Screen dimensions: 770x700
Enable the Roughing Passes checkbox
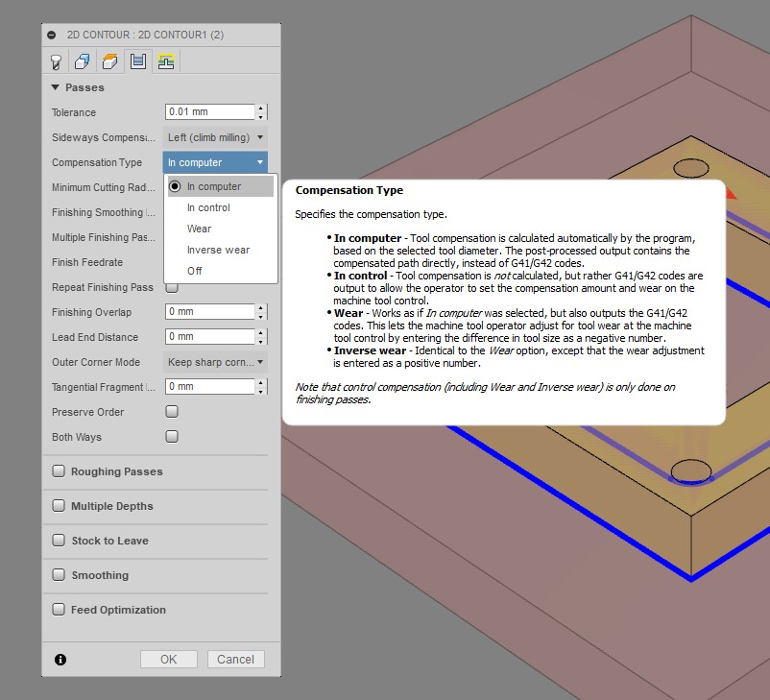[59, 471]
